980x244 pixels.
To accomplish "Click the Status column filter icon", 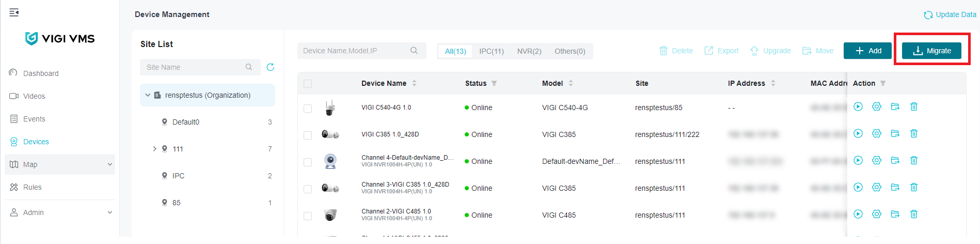I will tap(494, 83).
